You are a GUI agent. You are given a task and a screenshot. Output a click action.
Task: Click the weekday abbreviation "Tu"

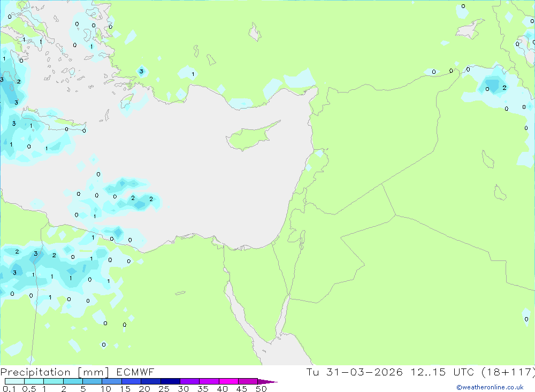(312, 372)
